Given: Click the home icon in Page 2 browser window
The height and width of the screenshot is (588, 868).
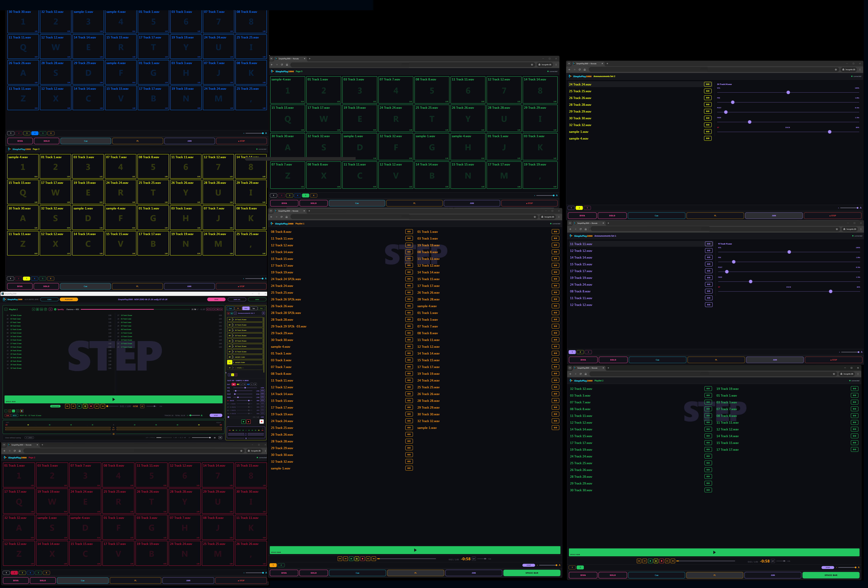Looking at the screenshot, I should [20, 451].
